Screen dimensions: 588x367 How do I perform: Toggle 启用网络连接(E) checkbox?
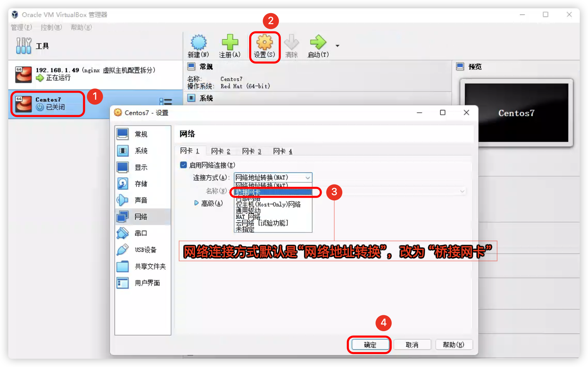(x=184, y=165)
